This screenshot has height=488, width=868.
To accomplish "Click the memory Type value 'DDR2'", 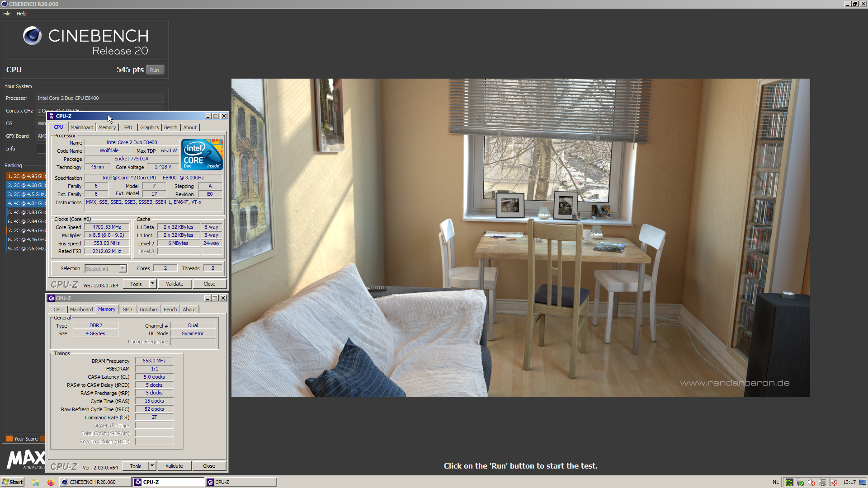I will pyautogui.click(x=95, y=325).
